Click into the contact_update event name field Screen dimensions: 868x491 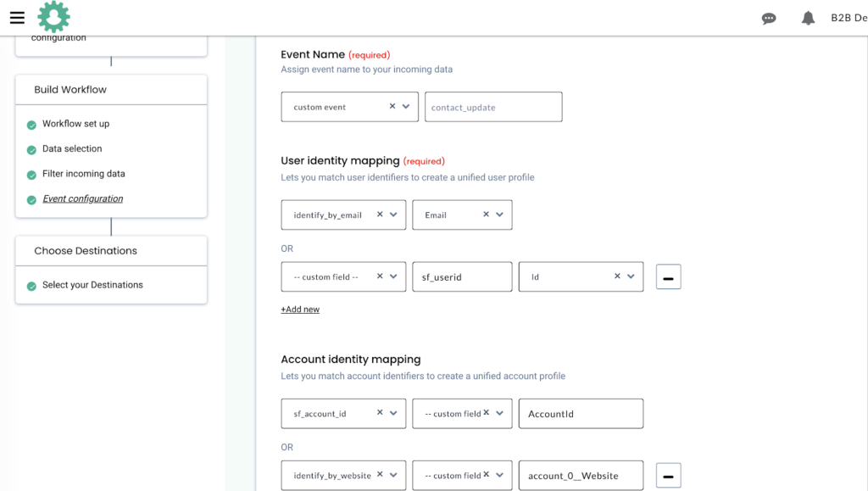493,107
